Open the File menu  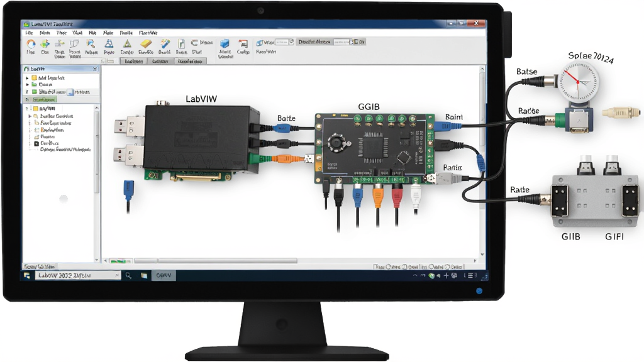pyautogui.click(x=29, y=33)
